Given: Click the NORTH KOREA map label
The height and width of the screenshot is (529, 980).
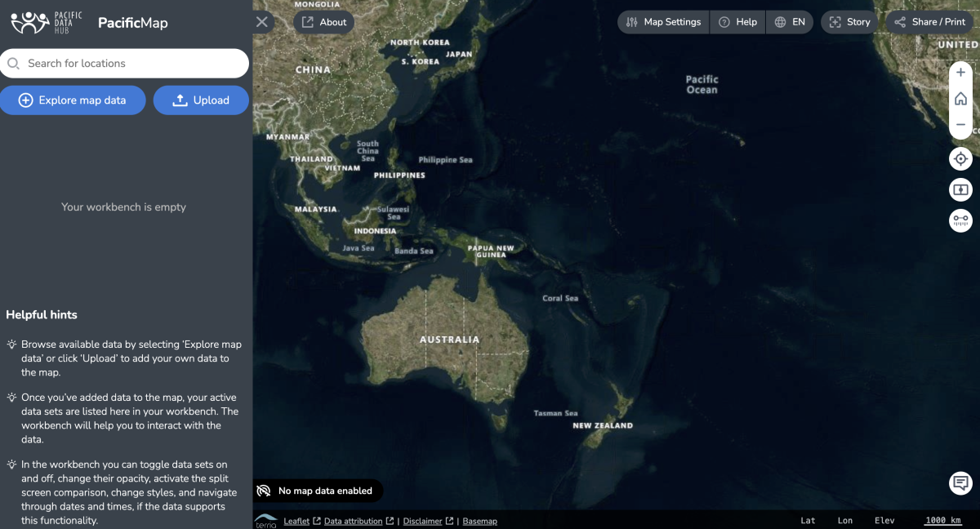Looking at the screenshot, I should (420, 42).
